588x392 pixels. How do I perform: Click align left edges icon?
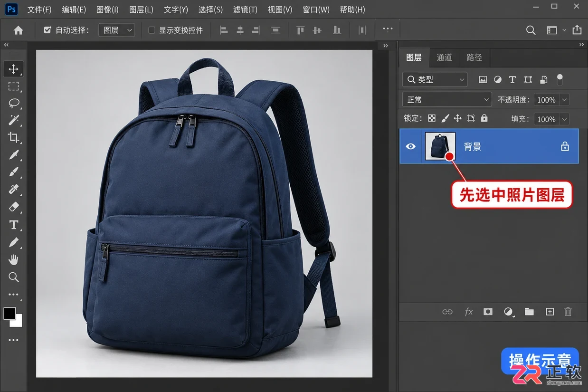tap(224, 30)
